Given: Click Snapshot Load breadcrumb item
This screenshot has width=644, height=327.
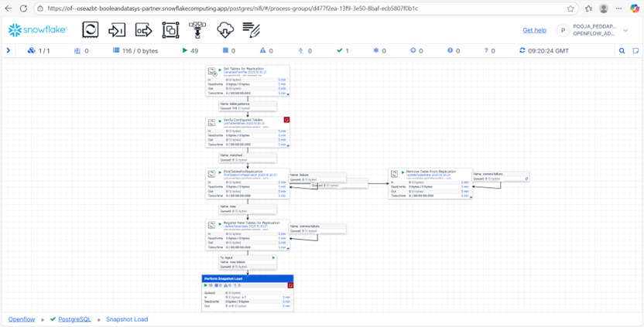Looking at the screenshot, I should [126, 318].
